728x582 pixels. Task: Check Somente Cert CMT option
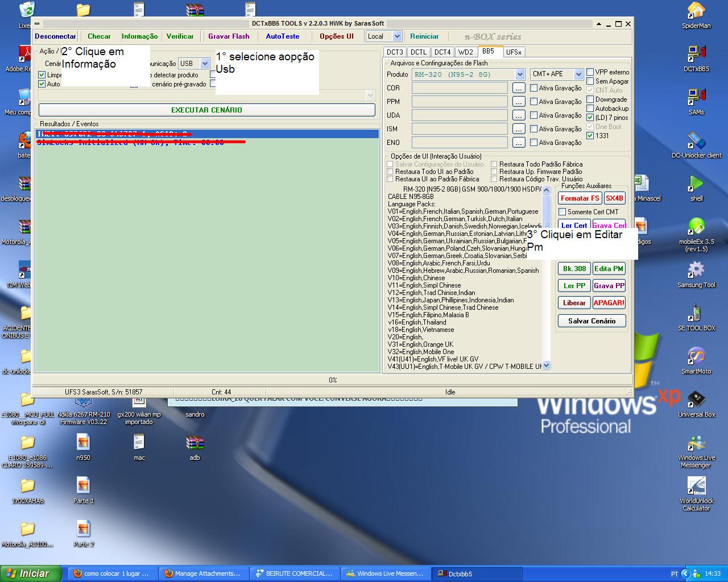tap(562, 212)
